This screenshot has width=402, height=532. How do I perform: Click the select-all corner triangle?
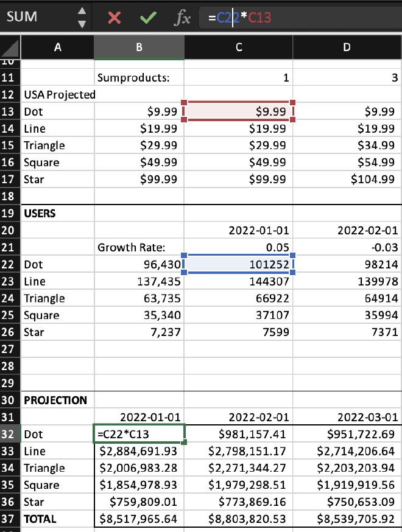[x=10, y=47]
